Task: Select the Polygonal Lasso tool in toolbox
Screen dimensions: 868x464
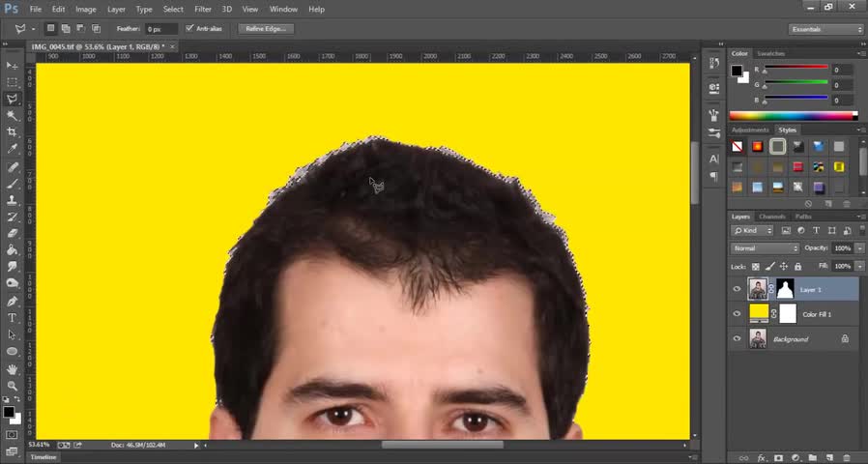Action: [12, 100]
